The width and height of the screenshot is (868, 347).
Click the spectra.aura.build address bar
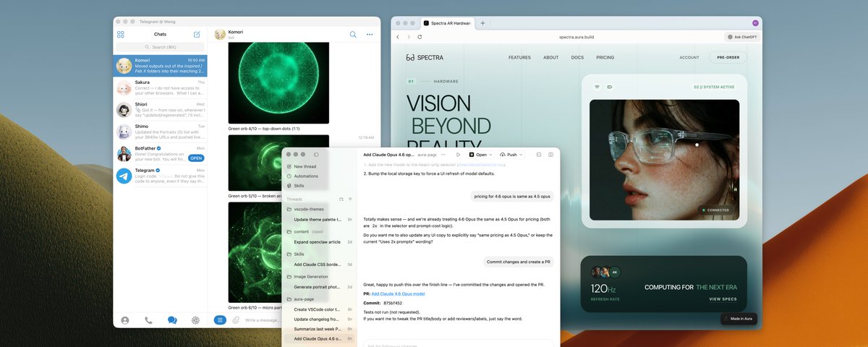point(575,37)
